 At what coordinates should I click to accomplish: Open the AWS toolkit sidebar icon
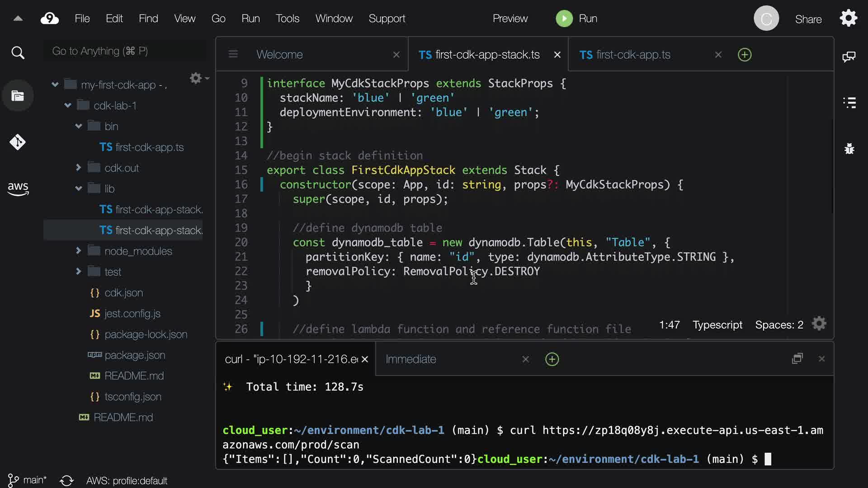pos(18,188)
